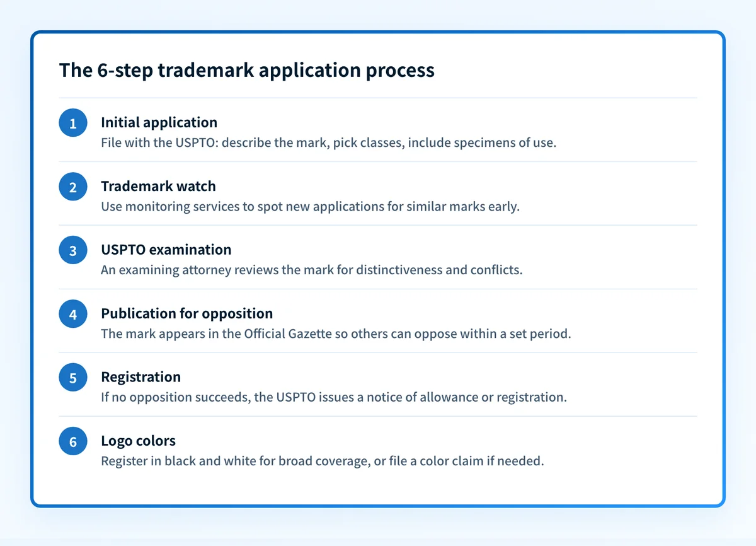Select the number 6 circle badge
This screenshot has height=546, width=756.
coord(73,441)
